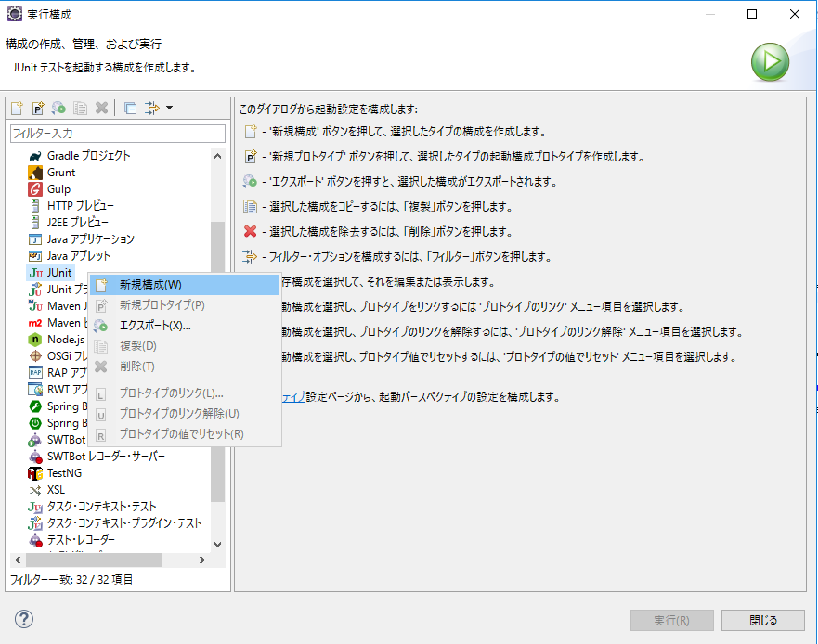Open the filter dropdown arrow in toolbar

(x=170, y=109)
